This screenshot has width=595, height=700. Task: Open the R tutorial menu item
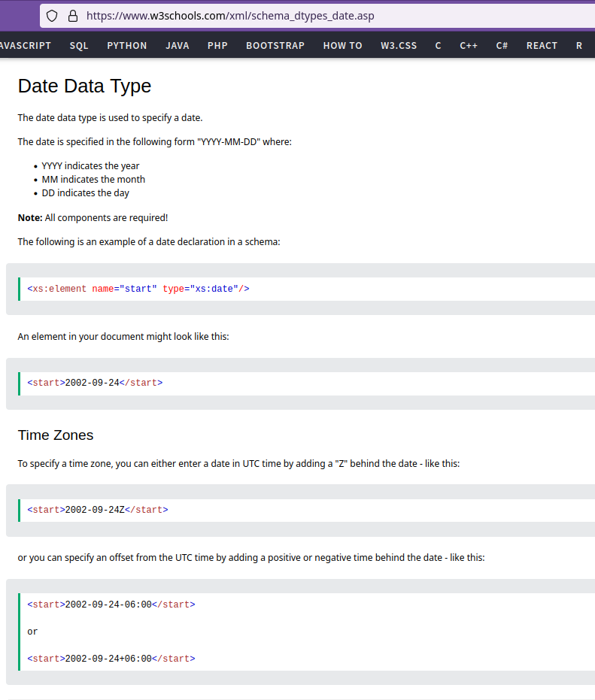coord(579,46)
